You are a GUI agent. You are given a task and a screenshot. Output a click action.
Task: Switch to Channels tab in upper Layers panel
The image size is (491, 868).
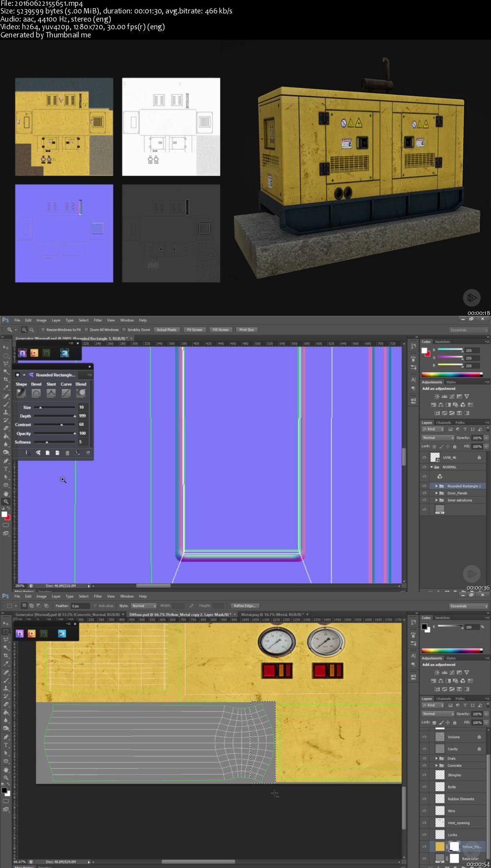(444, 423)
